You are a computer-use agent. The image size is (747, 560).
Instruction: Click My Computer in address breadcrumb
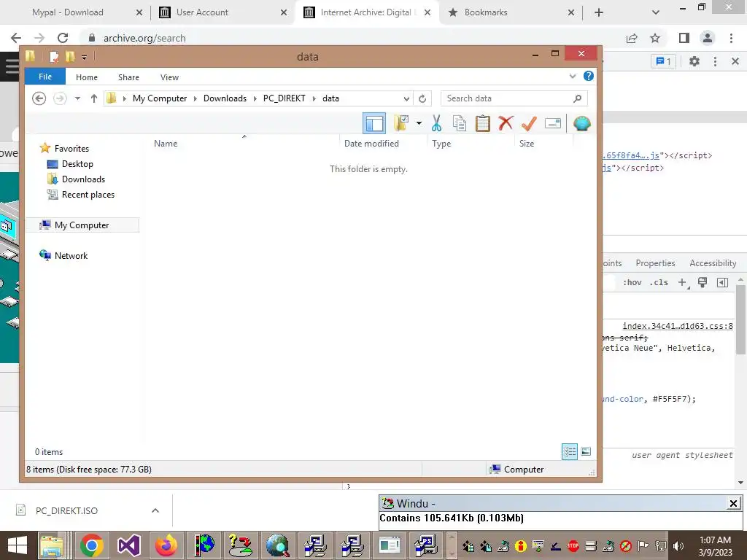(x=160, y=98)
